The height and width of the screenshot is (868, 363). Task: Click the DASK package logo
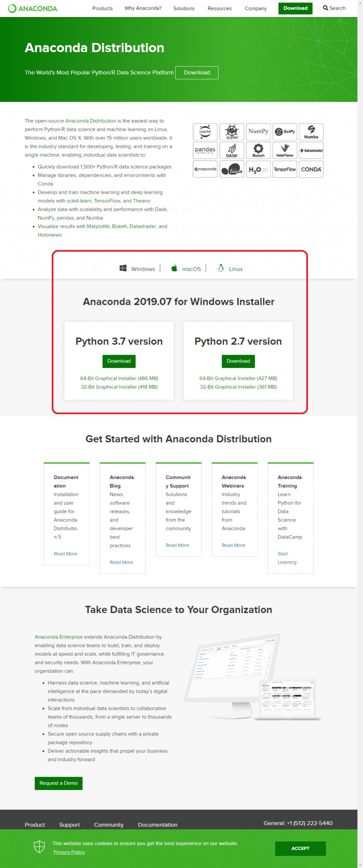tap(232, 150)
